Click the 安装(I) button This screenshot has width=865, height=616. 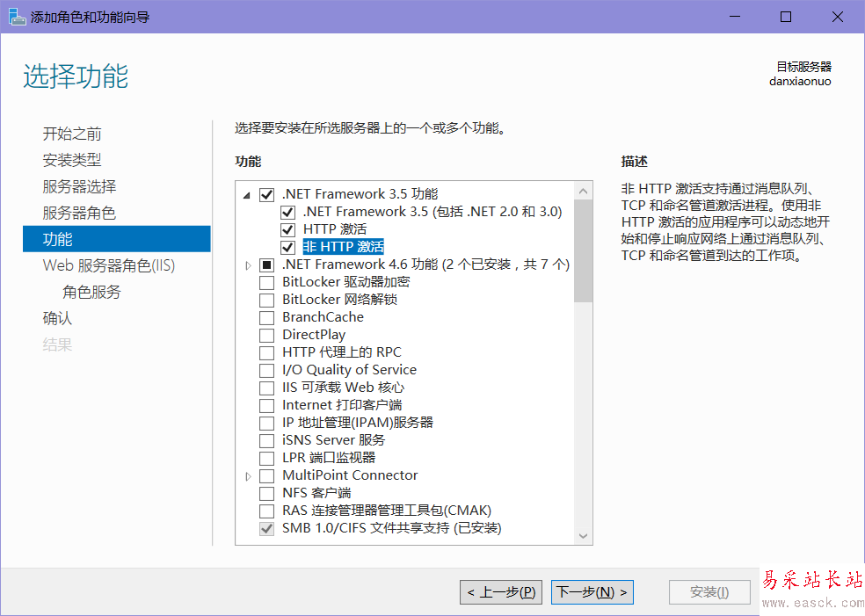709,592
